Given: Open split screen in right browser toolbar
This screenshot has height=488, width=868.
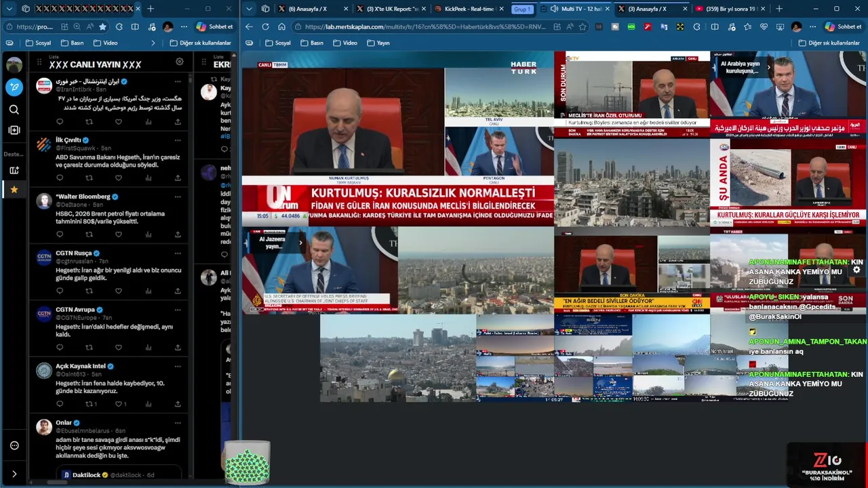Looking at the screenshot, I should point(714,26).
